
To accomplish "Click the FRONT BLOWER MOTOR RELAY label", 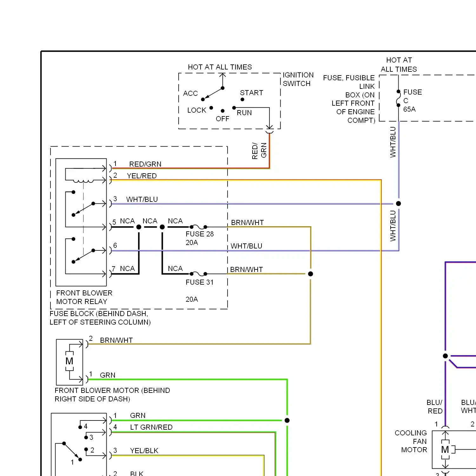I will 84,297.
